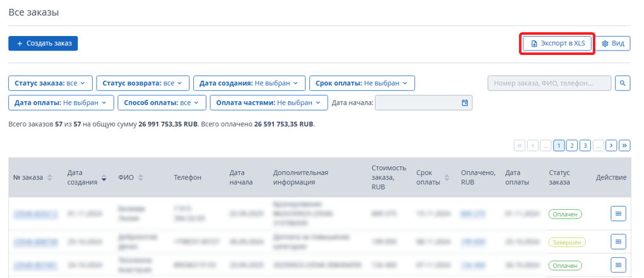Click the first page double arrow

click(x=519, y=145)
